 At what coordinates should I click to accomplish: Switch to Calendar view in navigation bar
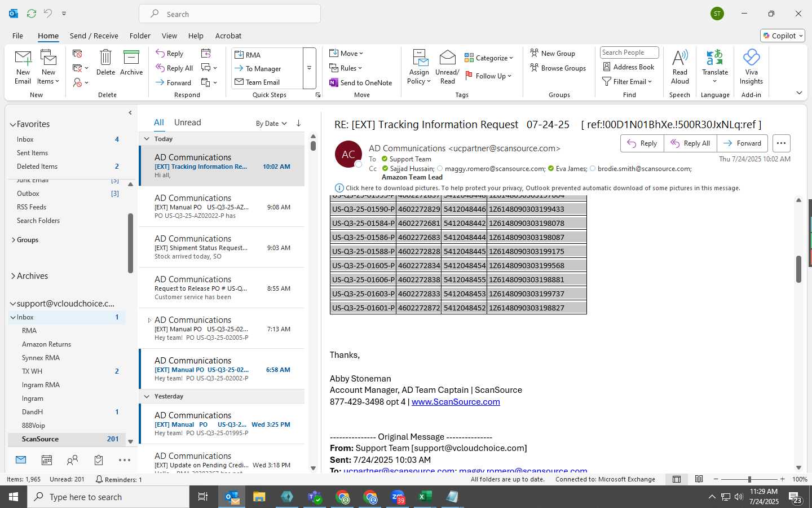(47, 460)
